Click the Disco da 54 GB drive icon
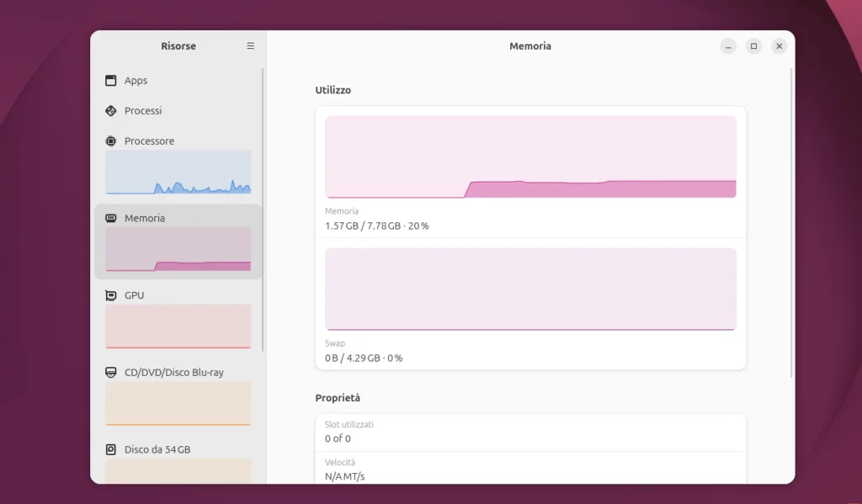 coord(109,448)
